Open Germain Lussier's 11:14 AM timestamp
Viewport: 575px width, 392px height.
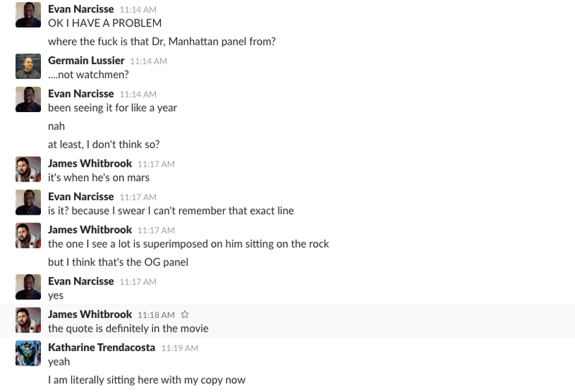point(149,61)
